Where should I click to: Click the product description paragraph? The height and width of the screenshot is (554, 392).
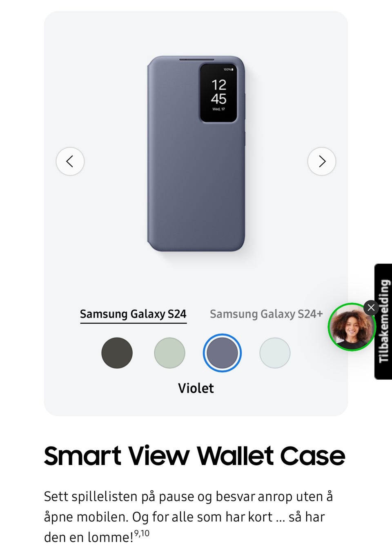point(188,516)
